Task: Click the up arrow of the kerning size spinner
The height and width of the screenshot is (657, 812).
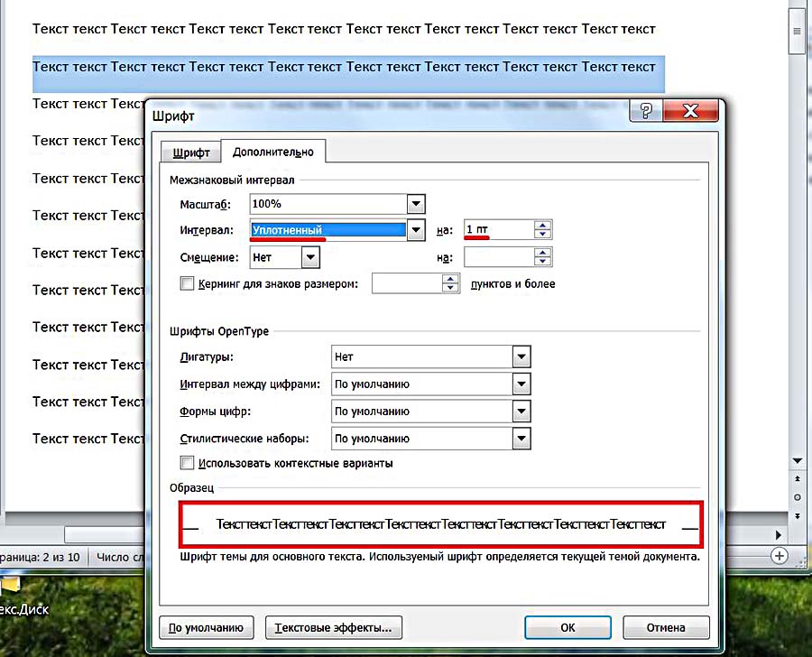Action: (450, 279)
